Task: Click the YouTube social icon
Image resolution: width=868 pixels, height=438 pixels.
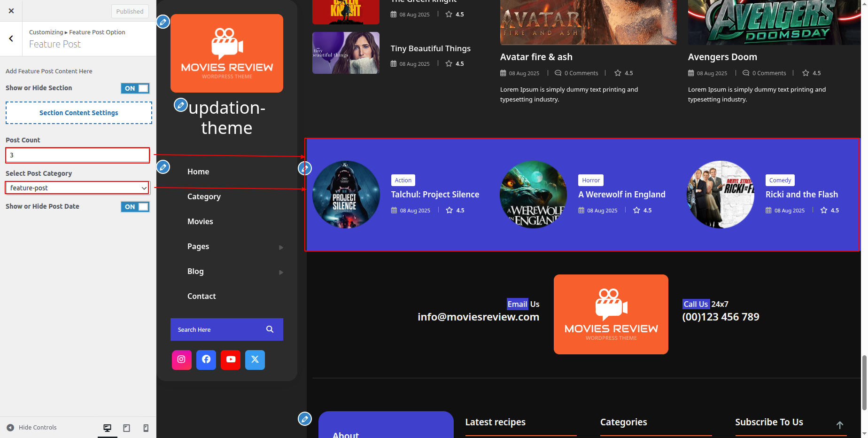Action: point(231,360)
